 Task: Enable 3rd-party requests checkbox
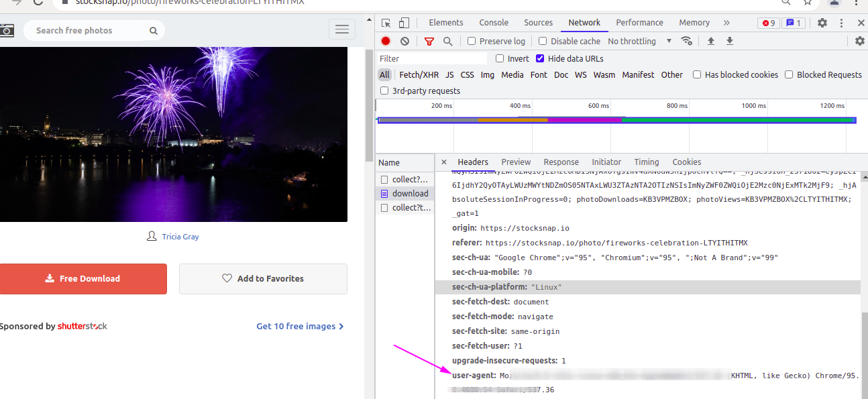[384, 91]
